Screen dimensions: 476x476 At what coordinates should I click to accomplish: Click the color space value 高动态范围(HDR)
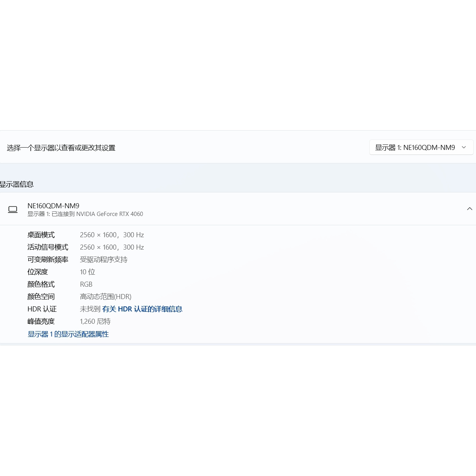pos(105,297)
